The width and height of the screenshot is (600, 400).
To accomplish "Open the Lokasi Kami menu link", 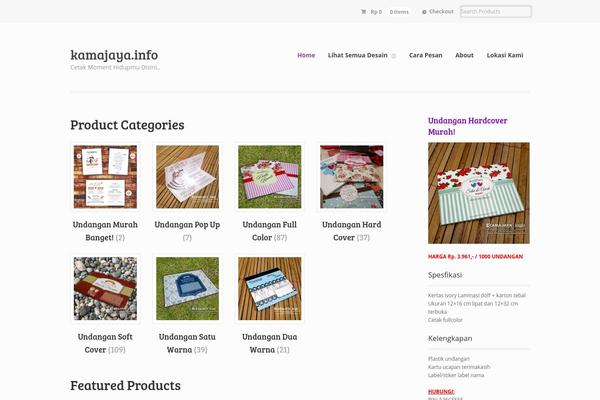I will tap(505, 55).
